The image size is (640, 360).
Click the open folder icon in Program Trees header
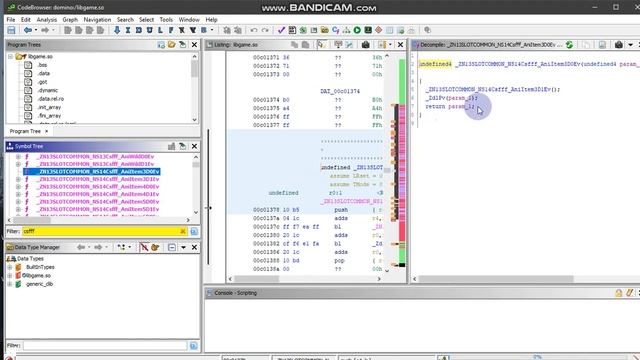[172, 44]
